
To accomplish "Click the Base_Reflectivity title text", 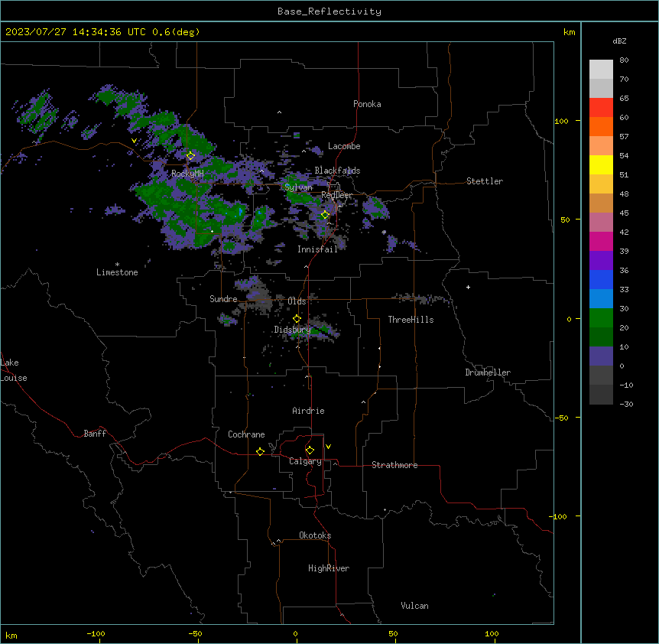I will point(329,11).
